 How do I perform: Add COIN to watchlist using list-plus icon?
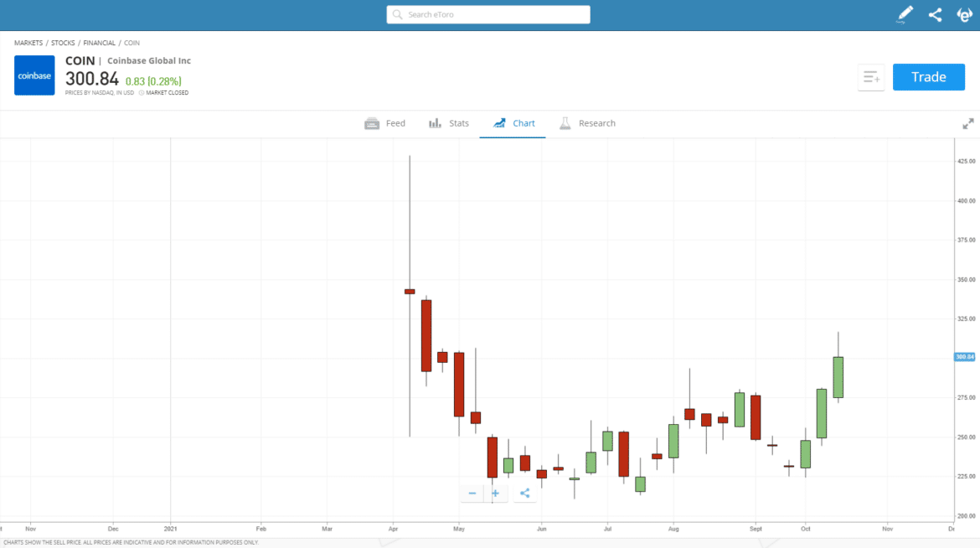pos(871,77)
